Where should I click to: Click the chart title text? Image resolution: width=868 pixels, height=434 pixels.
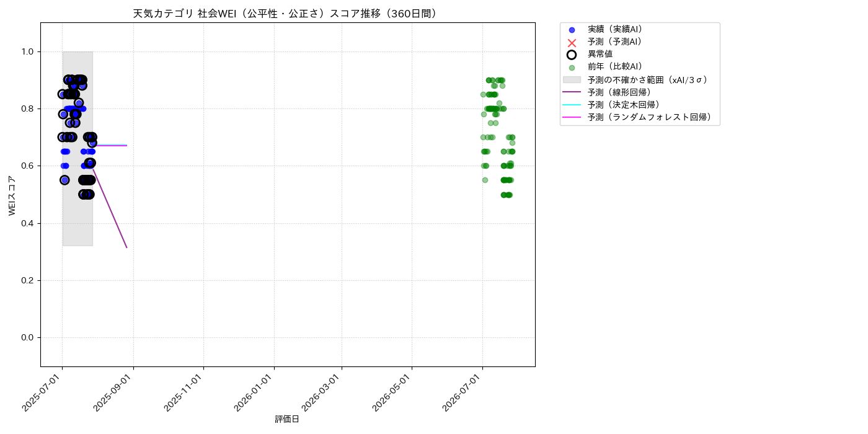(x=287, y=14)
